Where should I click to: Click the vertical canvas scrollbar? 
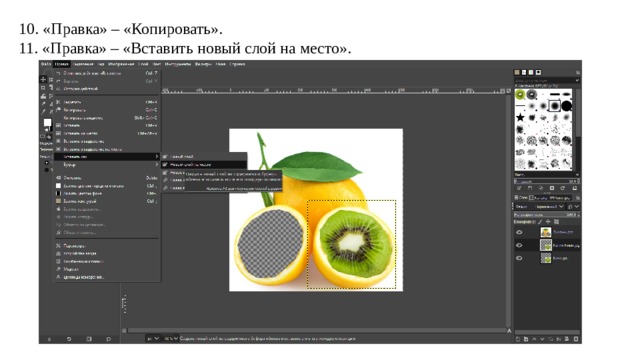click(509, 210)
